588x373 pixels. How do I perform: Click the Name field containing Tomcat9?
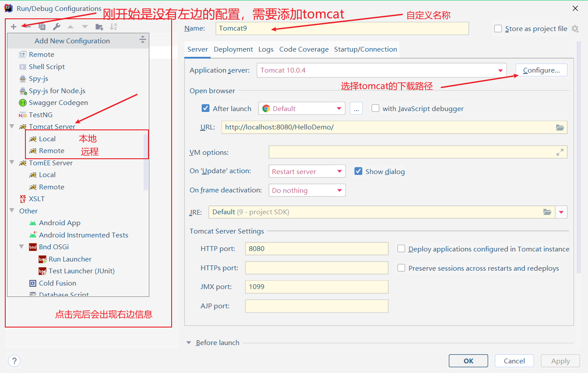(342, 28)
